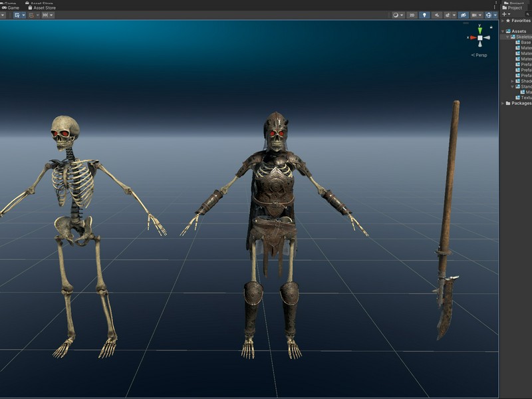Screen dimensions: 532x399
Task: Select the Skeleton folder
Action: (x=521, y=37)
